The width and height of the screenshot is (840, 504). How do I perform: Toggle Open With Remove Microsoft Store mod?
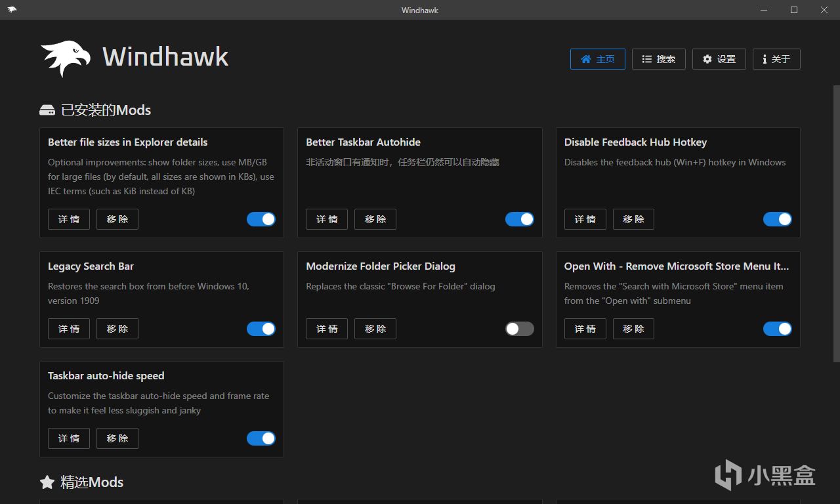(778, 329)
